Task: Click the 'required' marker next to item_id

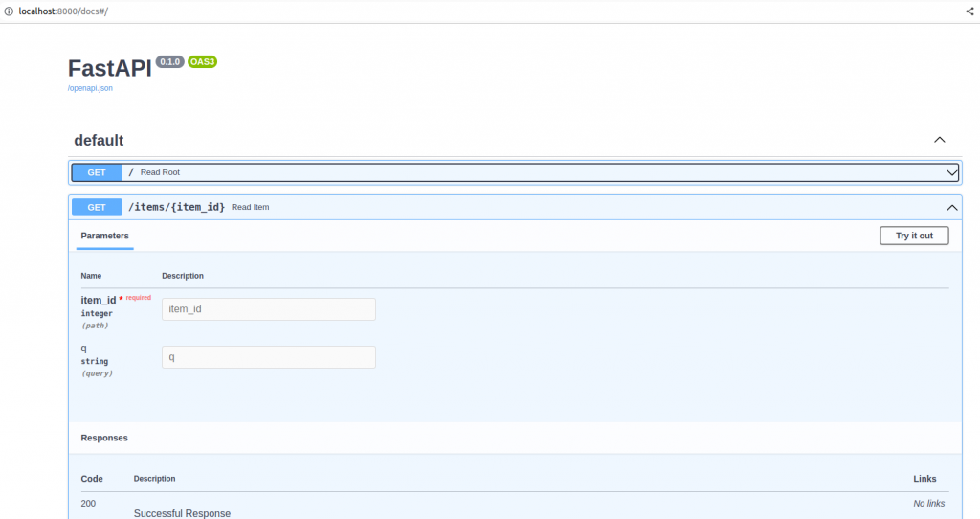Action: click(138, 298)
